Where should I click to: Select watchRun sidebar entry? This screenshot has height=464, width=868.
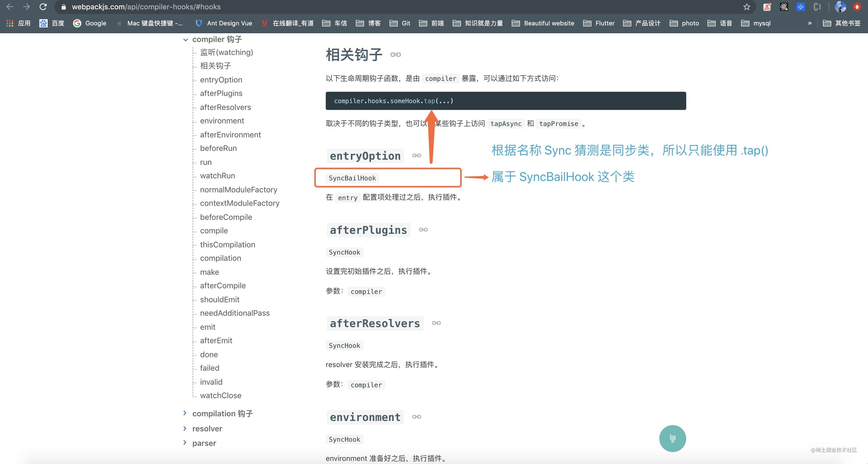[x=217, y=176]
